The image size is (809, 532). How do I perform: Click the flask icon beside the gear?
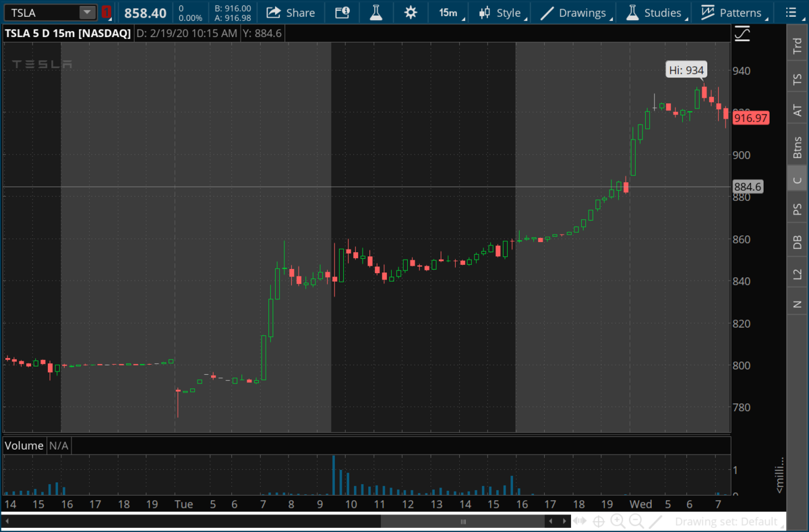377,12
